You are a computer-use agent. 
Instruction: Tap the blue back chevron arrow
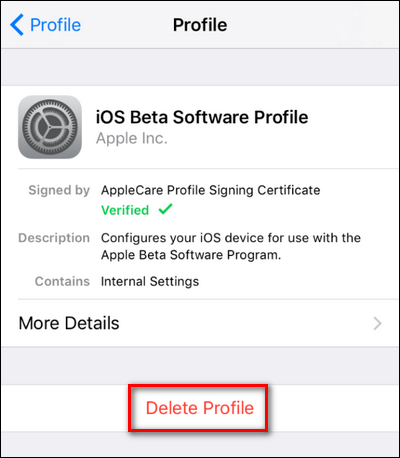click(17, 25)
